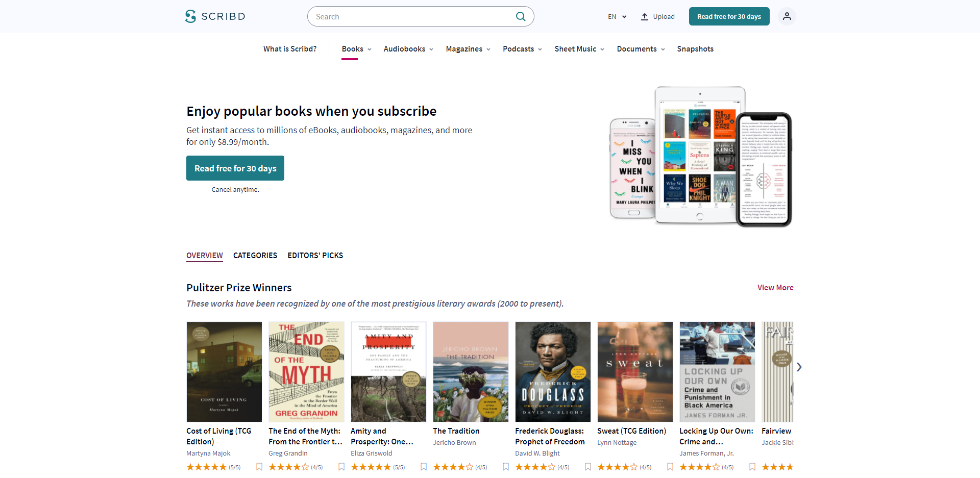Click the Upload icon
980x478 pixels.
pos(645,16)
